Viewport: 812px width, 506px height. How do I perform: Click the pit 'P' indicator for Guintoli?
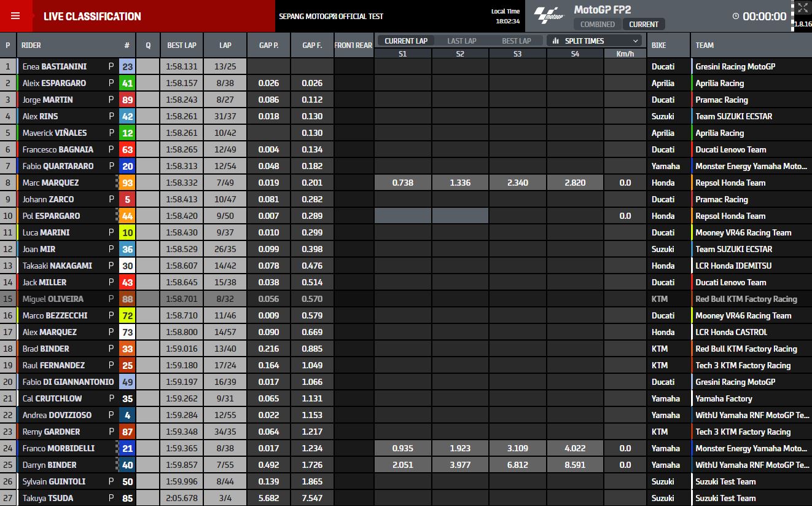111,481
